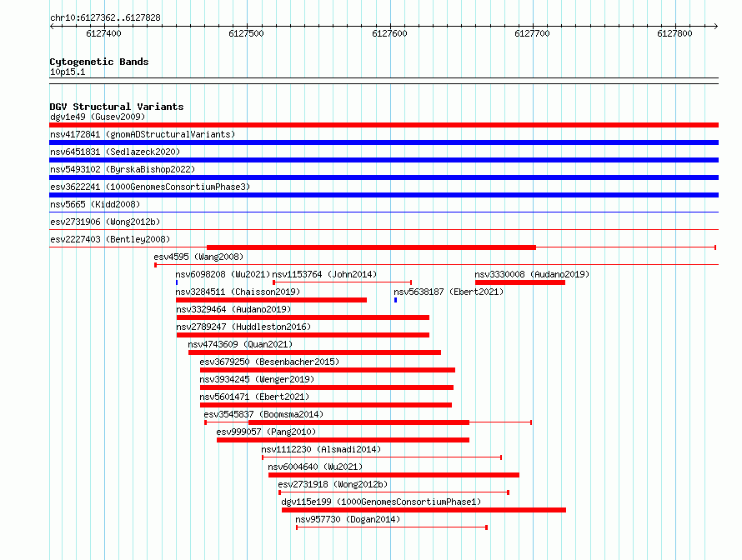Click the thin red line under nsv957730 (Dogan2014)
The image size is (742, 560).
392,527
